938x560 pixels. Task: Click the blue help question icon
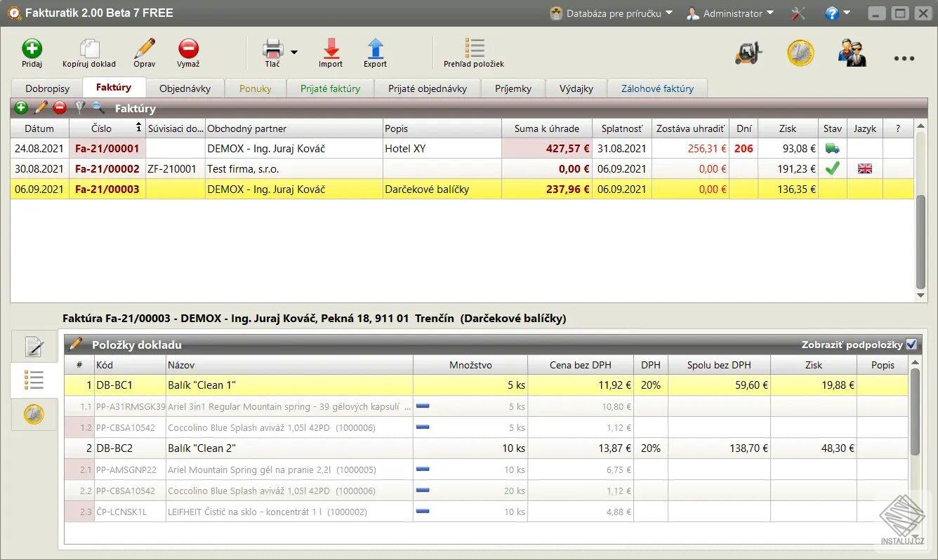click(832, 13)
